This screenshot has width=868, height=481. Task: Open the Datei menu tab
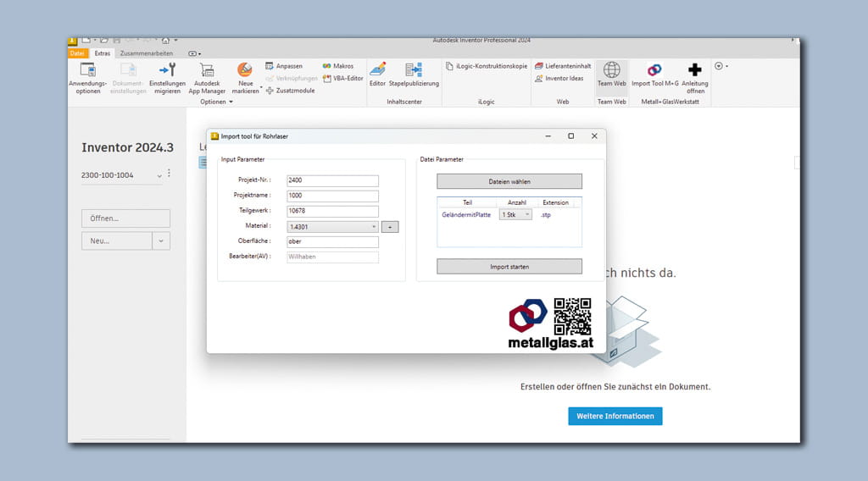[77, 53]
